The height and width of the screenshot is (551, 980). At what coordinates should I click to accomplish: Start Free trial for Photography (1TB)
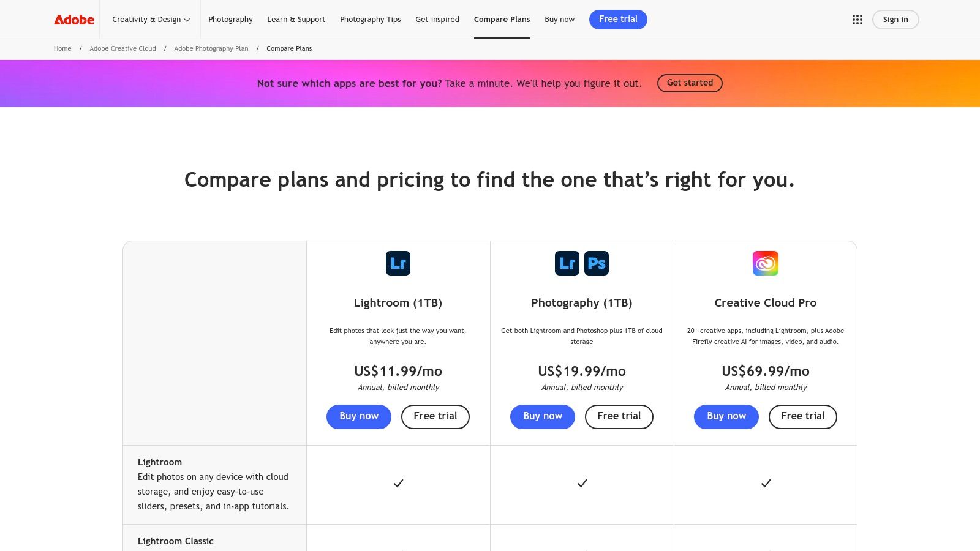[x=619, y=416]
